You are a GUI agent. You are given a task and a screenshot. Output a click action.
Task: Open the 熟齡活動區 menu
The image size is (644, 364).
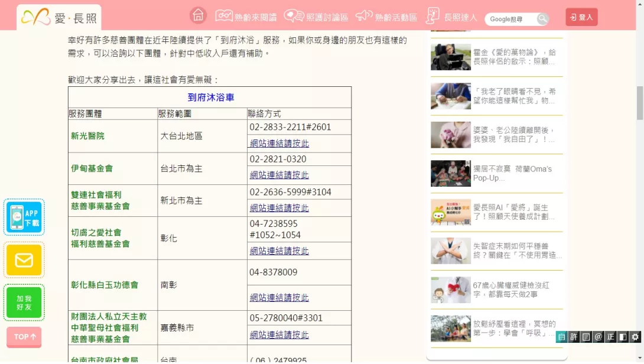386,17
